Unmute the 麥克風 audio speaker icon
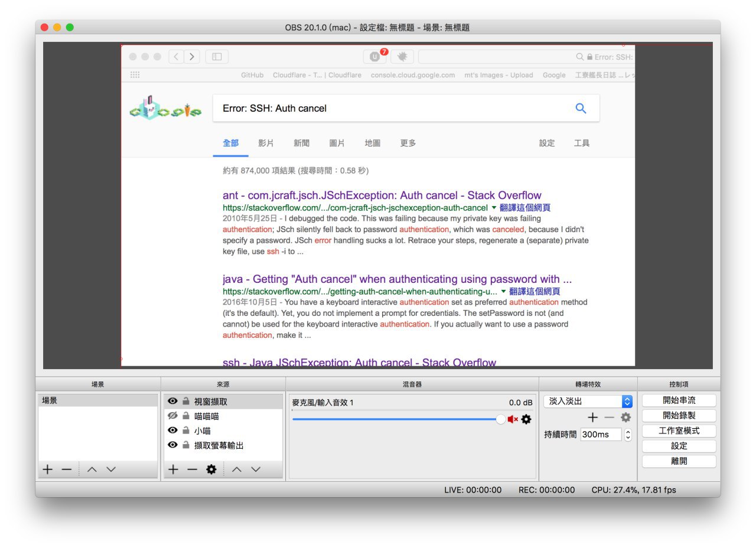756x548 pixels. [513, 419]
